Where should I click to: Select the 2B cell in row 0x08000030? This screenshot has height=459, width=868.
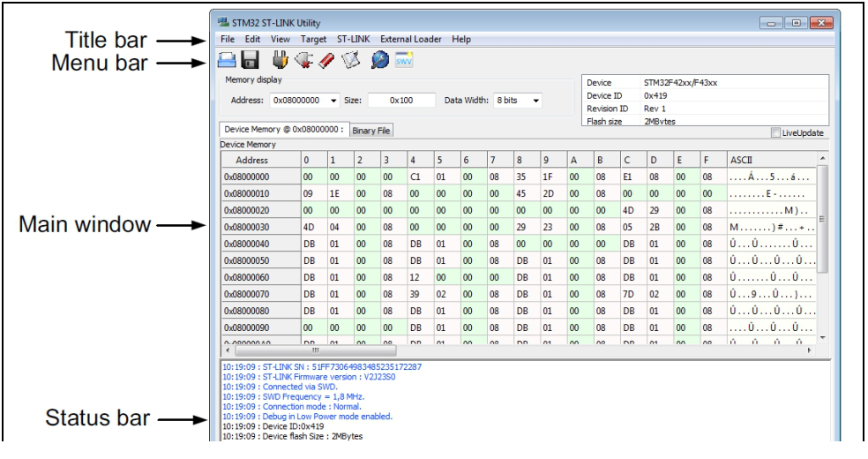660,227
